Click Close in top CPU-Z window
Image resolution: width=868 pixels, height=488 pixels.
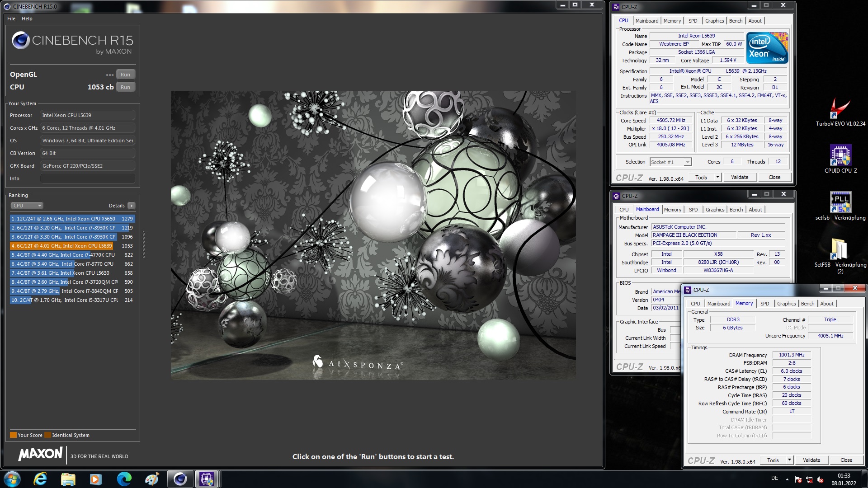774,177
